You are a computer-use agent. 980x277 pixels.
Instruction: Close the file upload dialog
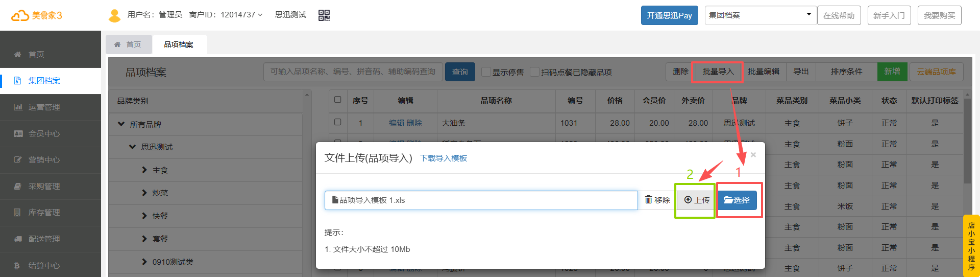[x=753, y=155]
